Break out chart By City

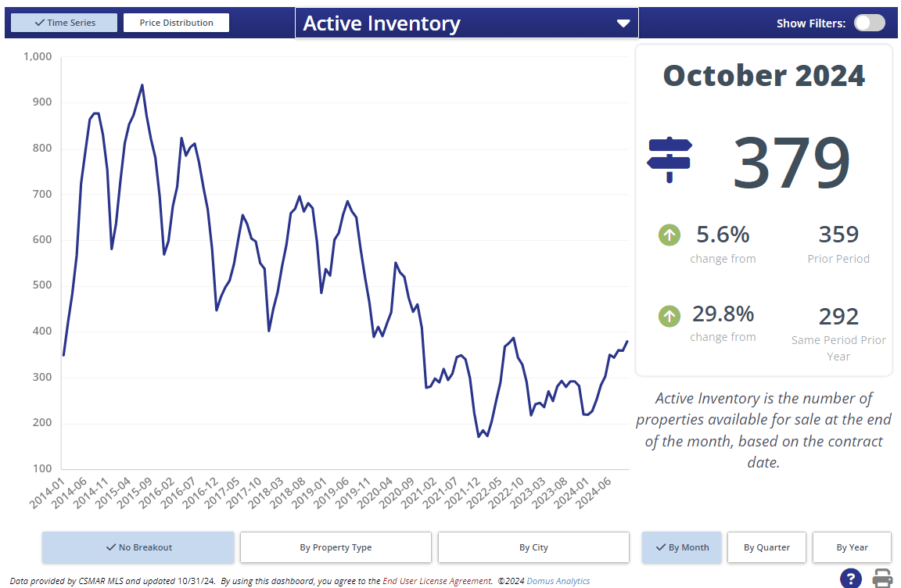pyautogui.click(x=533, y=547)
